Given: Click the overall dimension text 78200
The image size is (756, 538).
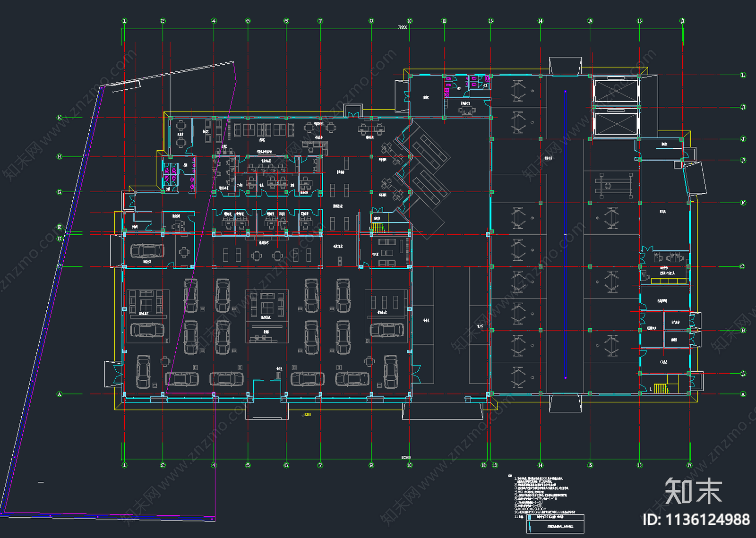Looking at the screenshot, I should point(402,27).
